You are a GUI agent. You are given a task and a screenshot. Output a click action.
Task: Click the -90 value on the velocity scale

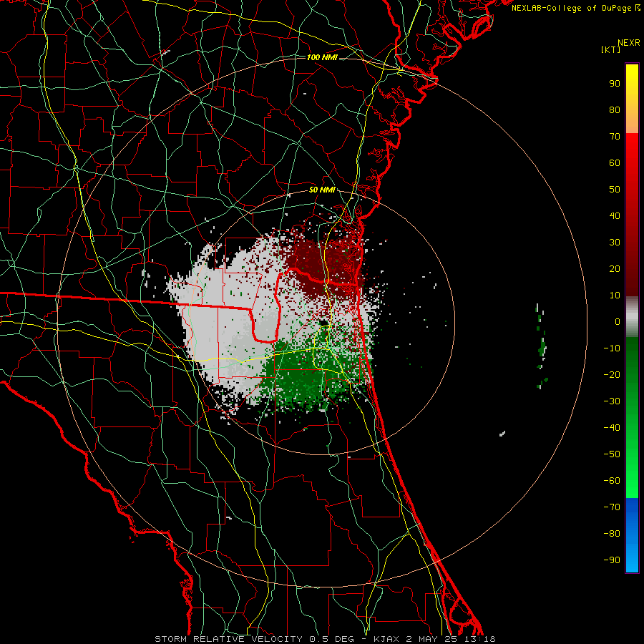point(612,560)
